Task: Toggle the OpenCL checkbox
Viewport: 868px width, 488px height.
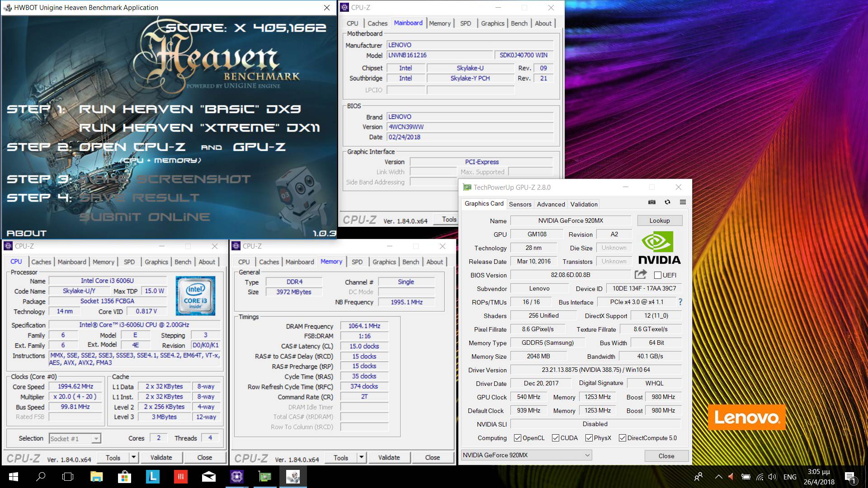Action: pos(518,438)
